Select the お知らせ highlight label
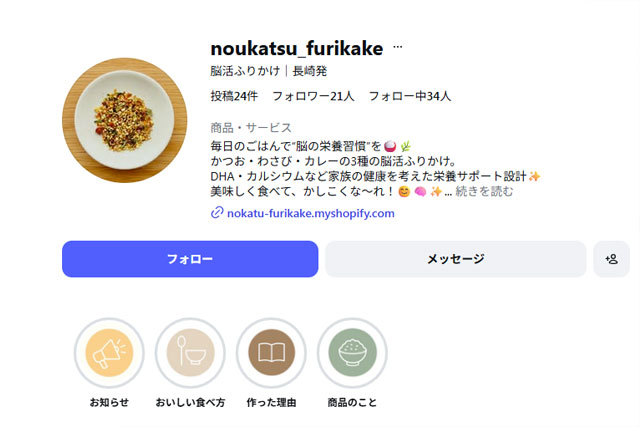 pos(109,402)
